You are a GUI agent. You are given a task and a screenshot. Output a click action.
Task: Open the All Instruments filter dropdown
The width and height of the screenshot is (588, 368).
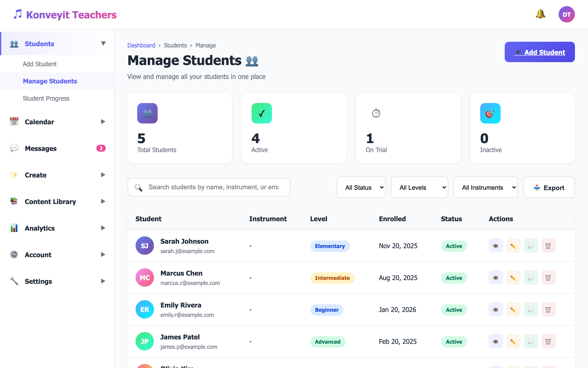tap(486, 187)
